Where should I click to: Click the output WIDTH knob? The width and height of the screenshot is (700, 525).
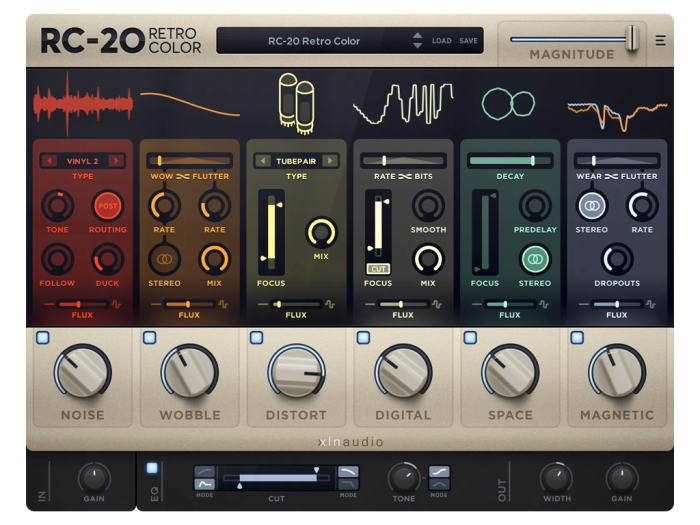[556, 478]
